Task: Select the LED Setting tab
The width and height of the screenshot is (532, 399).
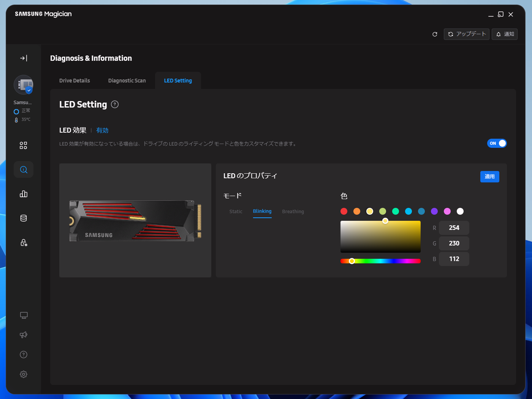Action: click(x=178, y=81)
